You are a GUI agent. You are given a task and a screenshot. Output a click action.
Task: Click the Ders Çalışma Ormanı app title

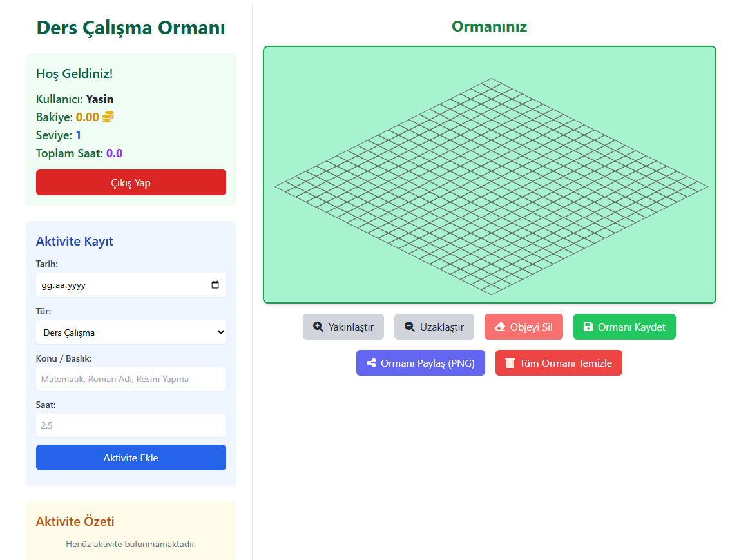click(130, 28)
